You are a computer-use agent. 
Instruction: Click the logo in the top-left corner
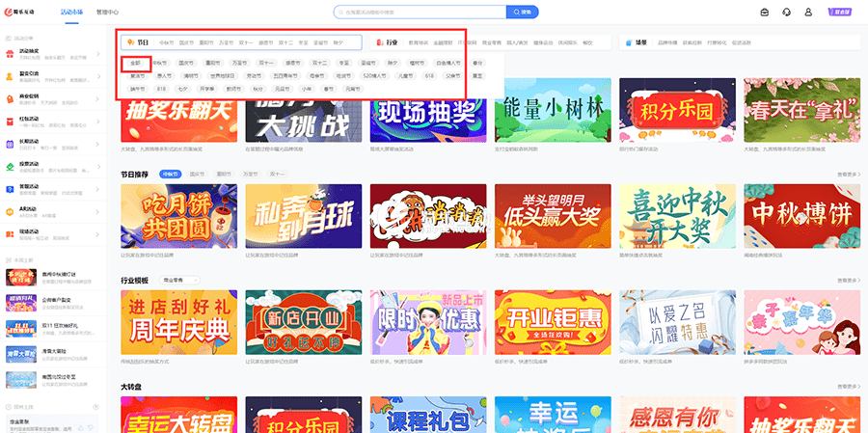[19, 12]
